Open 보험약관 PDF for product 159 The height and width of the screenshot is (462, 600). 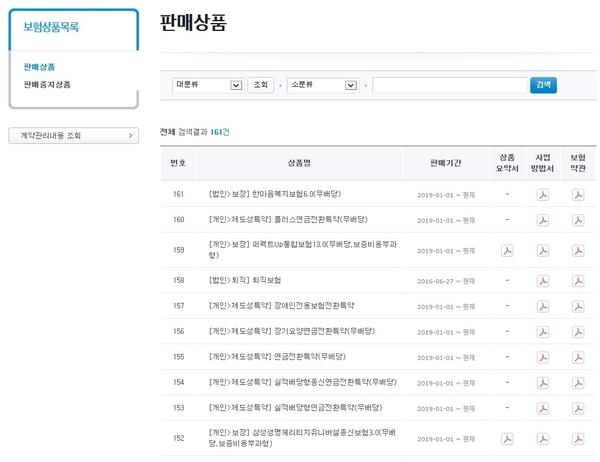click(x=578, y=251)
